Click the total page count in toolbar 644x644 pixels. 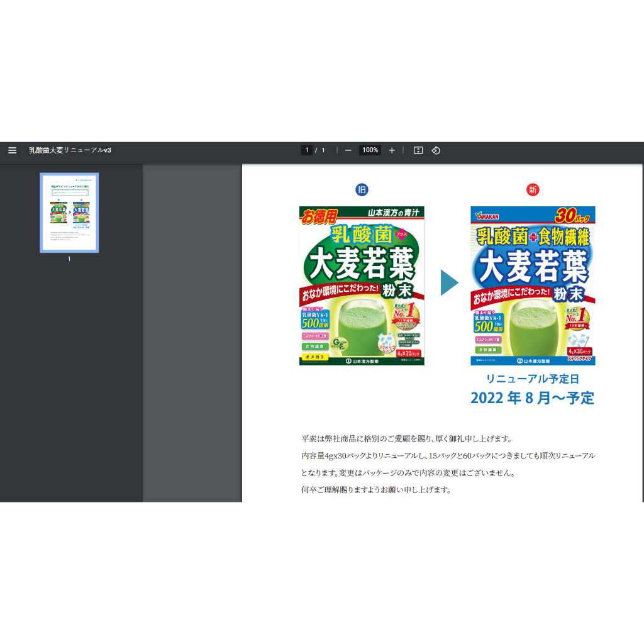(323, 150)
